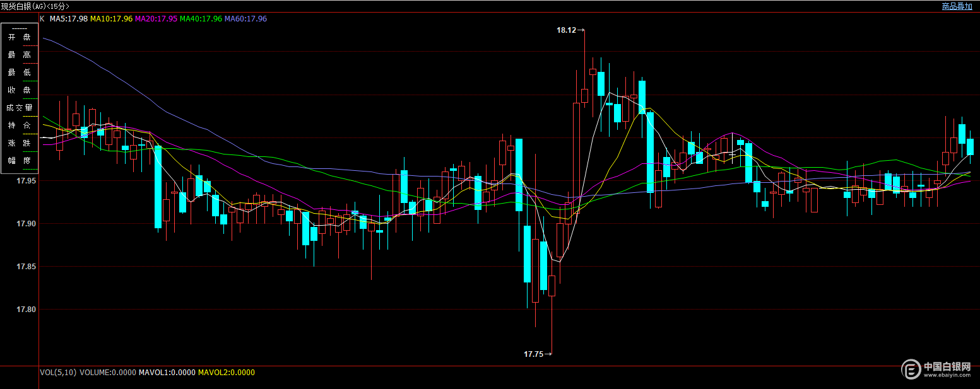Image resolution: width=980 pixels, height=389 pixels.
Task: Click the 17.95 price axis label
Action: coord(27,181)
